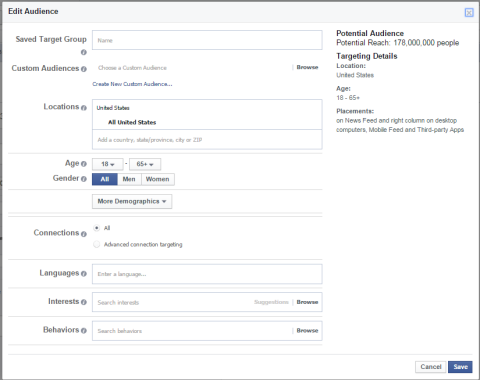
Task: Click the Save button
Action: point(460,367)
